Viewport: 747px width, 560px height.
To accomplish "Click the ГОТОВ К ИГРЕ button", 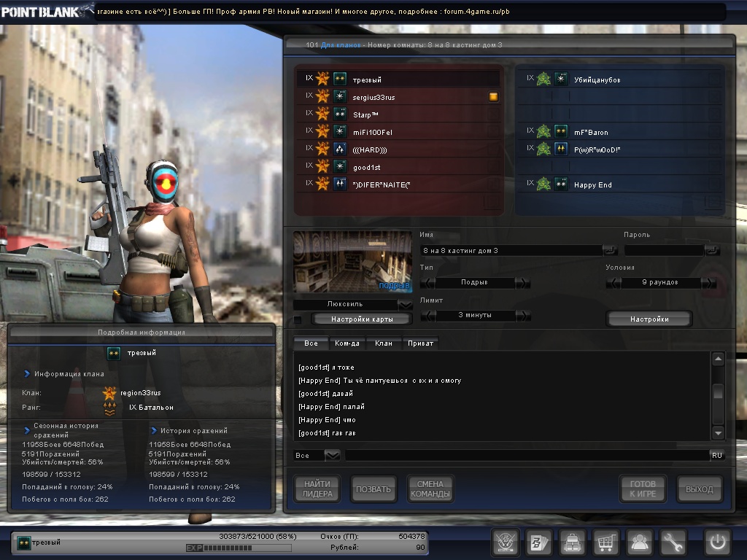I will pyautogui.click(x=643, y=489).
